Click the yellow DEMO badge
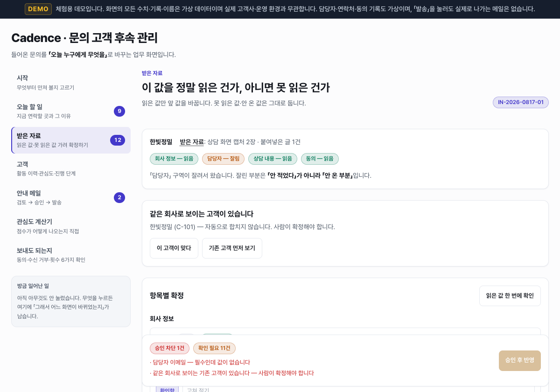 tap(38, 9)
